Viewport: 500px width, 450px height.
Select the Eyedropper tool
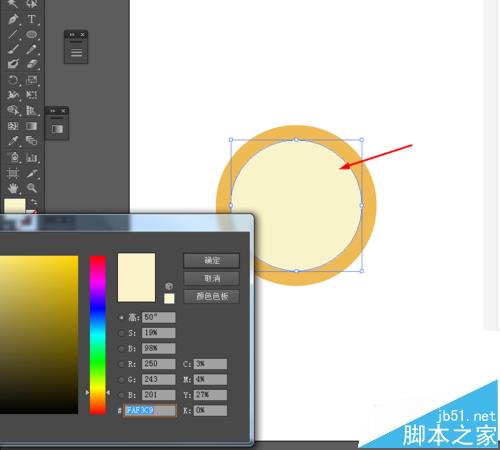(13, 141)
